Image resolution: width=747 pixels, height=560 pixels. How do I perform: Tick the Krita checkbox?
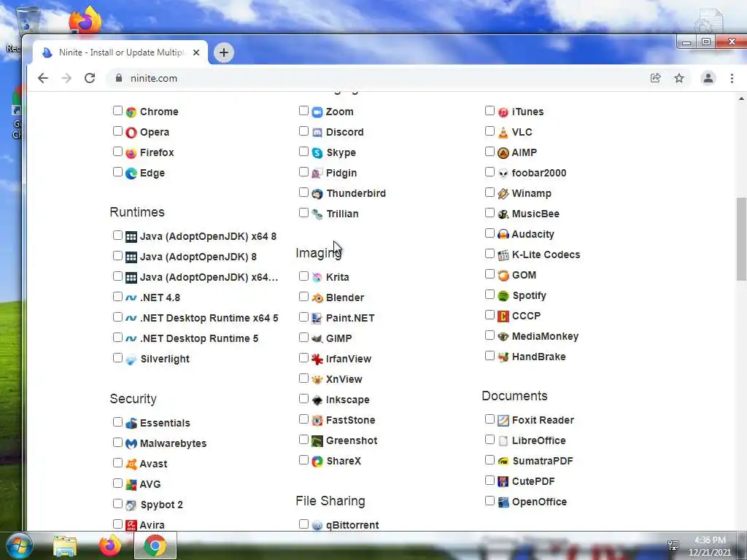click(x=303, y=276)
